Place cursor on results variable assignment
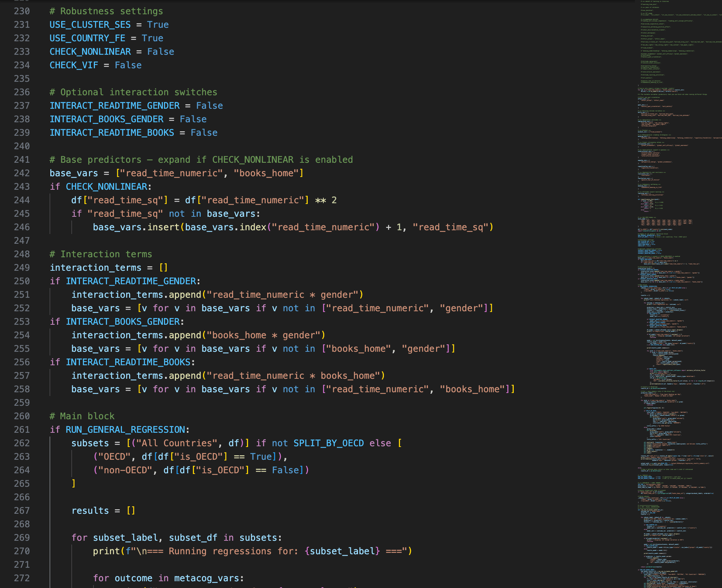722x588 pixels. (90, 511)
